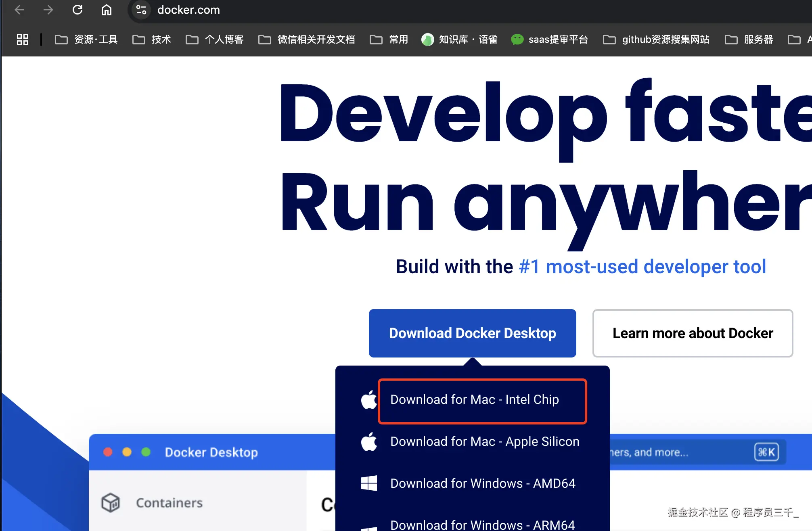
Task: Select Download for Mac - Apple Silicon
Action: [x=485, y=441]
